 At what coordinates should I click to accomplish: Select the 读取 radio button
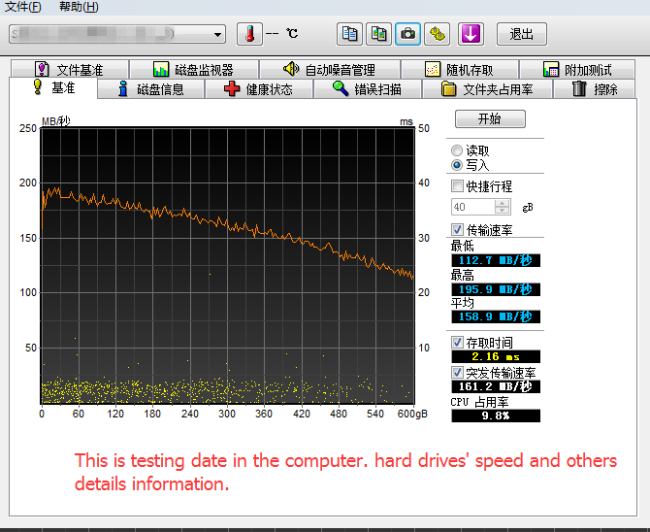coord(456,151)
